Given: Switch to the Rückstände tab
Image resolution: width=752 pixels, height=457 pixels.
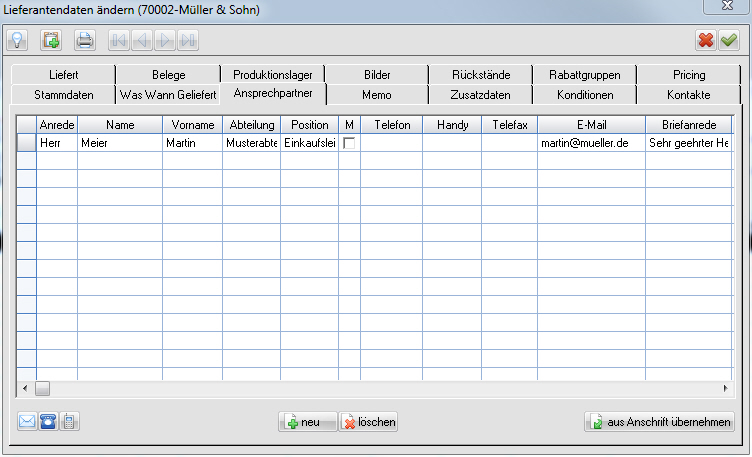Looking at the screenshot, I should point(481,75).
